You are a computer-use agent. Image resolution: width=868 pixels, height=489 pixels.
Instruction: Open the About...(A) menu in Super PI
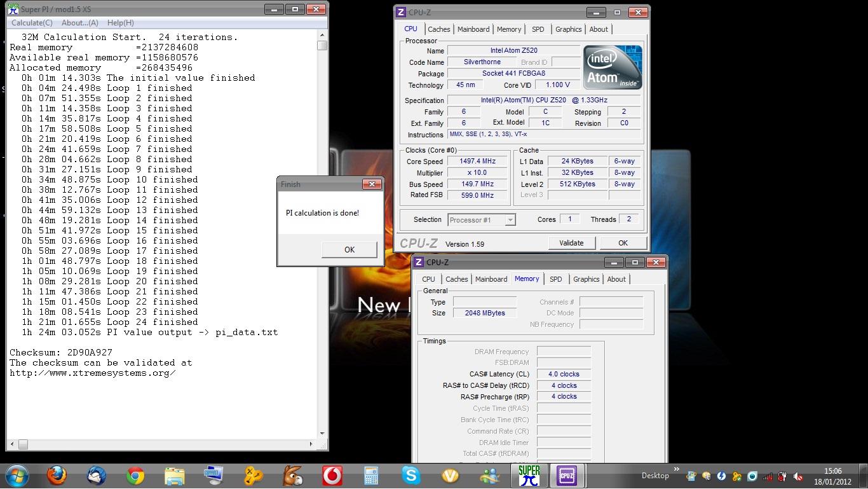tap(79, 23)
